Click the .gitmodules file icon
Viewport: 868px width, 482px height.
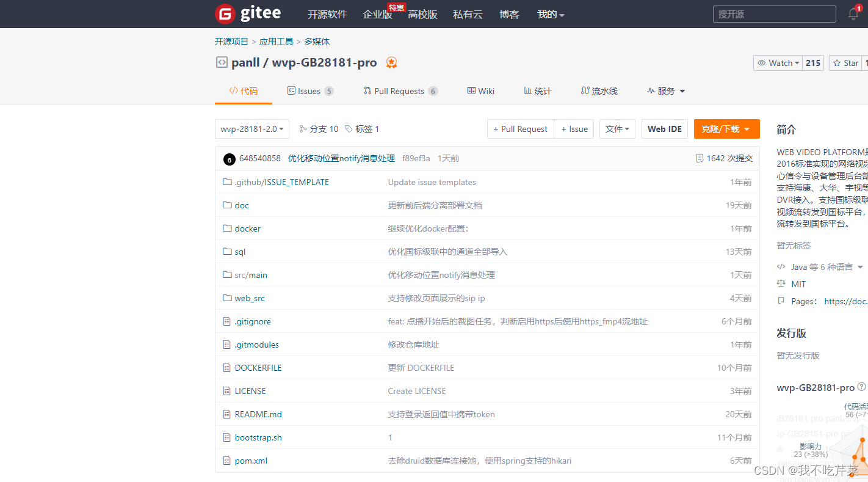(227, 345)
